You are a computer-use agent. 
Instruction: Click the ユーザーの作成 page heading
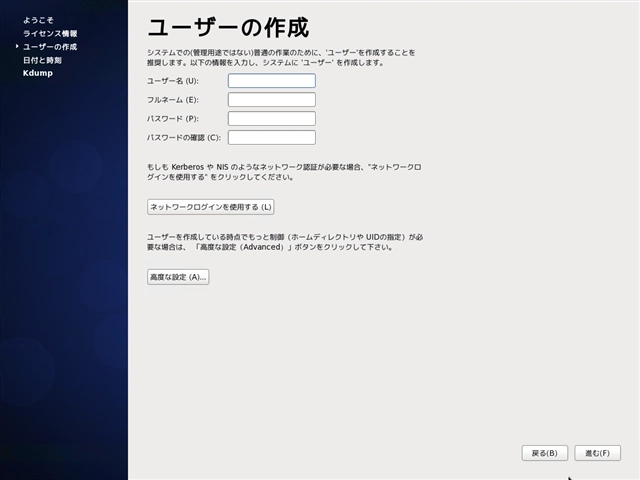point(228,28)
